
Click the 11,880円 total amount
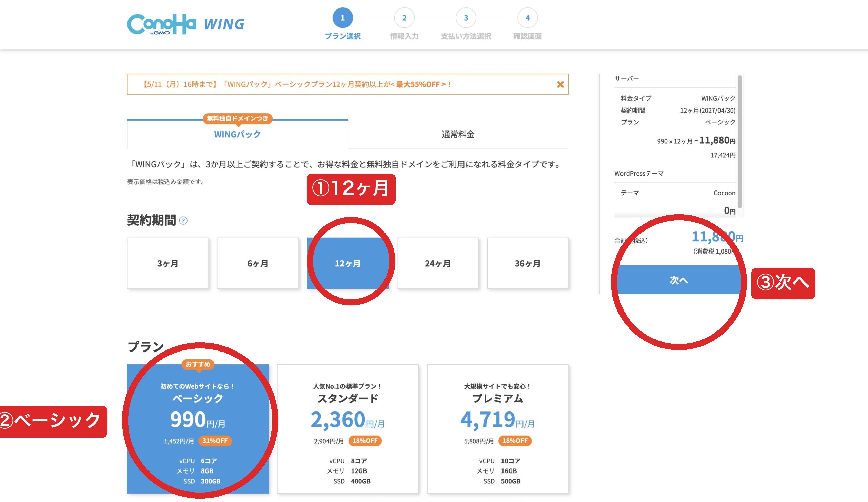coord(717,237)
